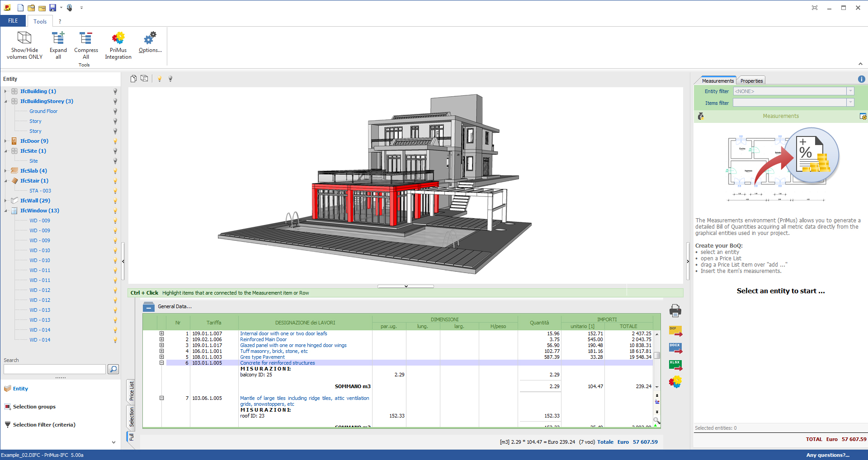This screenshot has width=868, height=460.
Task: Toggle visibility of IfcSlab entities
Action: (115, 171)
